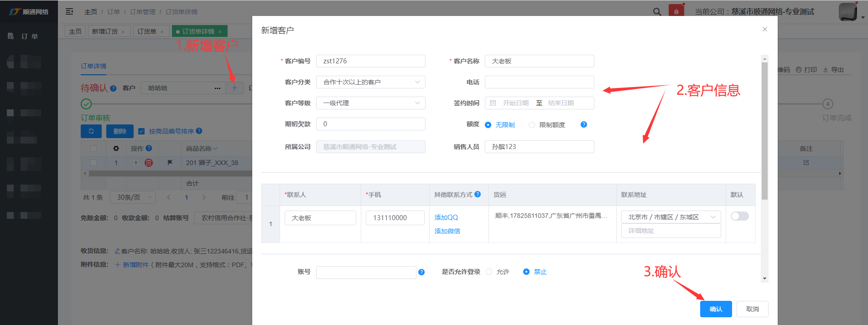Click the 电话 input field
Screen dimensions: 868x325
(x=539, y=82)
